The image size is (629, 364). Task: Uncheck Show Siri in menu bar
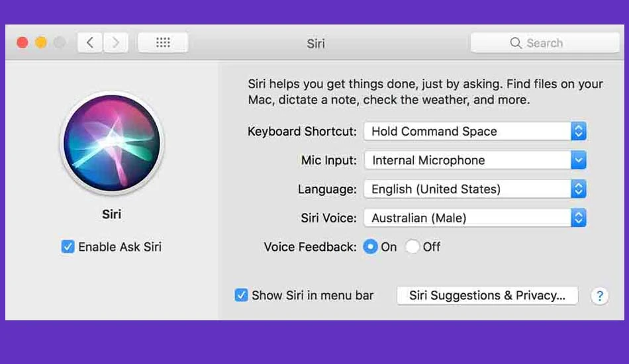pos(241,295)
